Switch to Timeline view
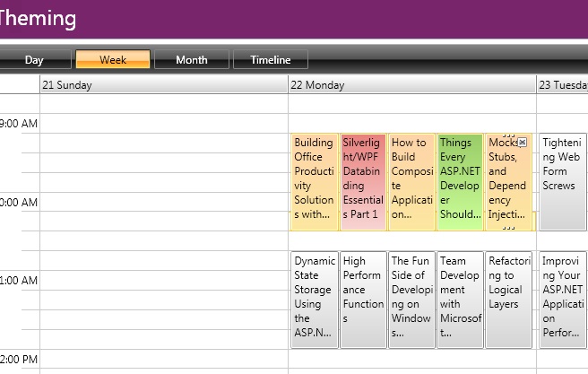 pos(270,60)
